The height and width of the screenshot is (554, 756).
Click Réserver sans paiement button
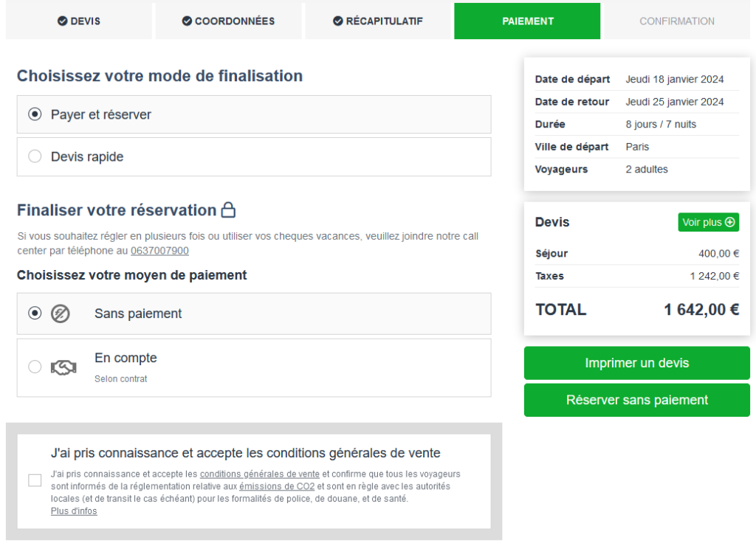[x=636, y=400]
